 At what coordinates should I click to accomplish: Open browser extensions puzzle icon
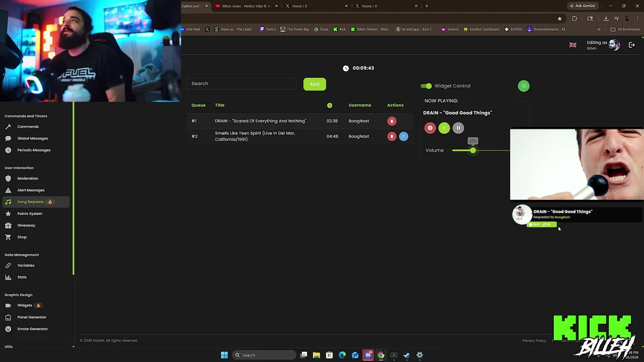pyautogui.click(x=575, y=19)
